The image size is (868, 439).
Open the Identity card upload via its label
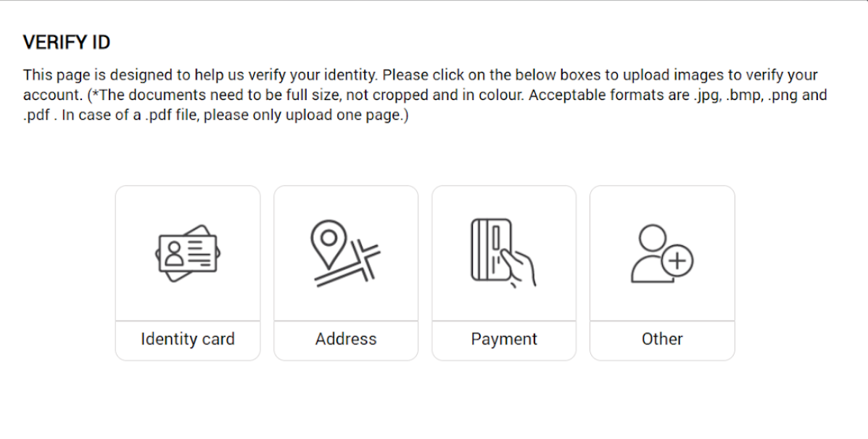tap(188, 339)
